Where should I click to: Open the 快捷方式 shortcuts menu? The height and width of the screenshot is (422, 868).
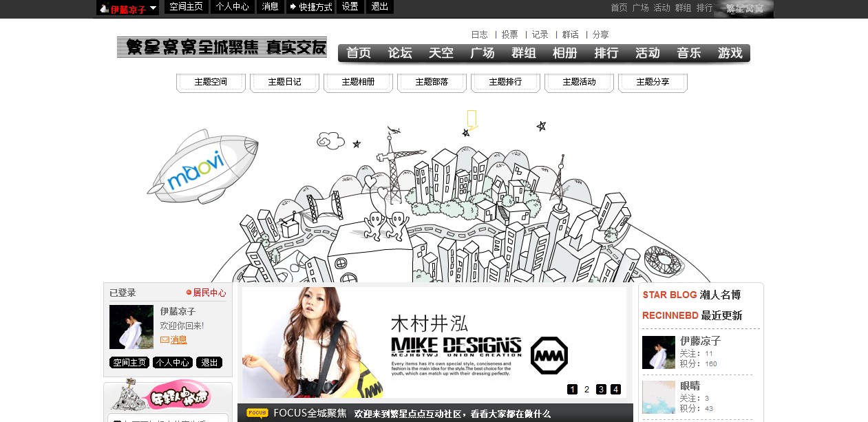(310, 7)
